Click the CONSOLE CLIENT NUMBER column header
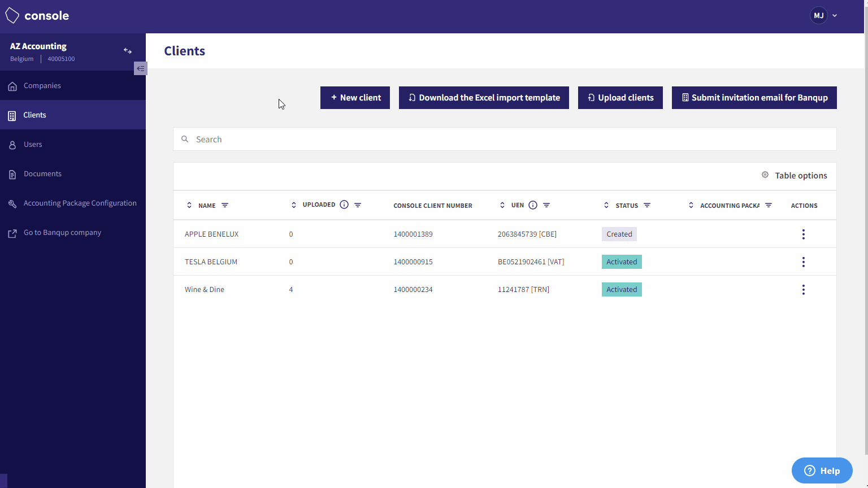868x488 pixels. [x=433, y=206]
